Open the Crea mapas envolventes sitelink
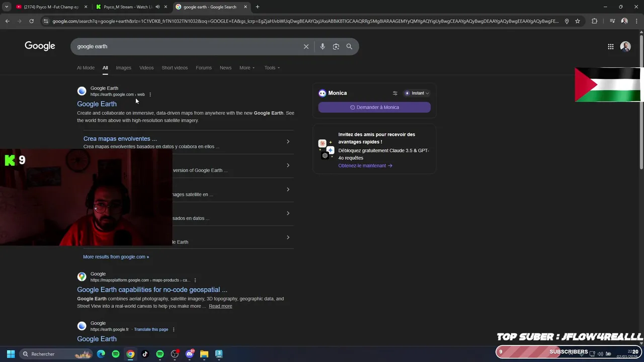This screenshot has width=644, height=362. 120,139
